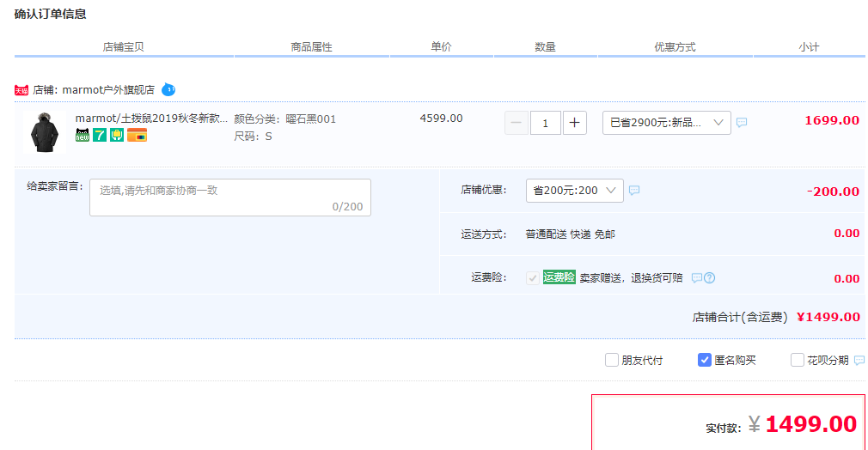Click the 商品属性 column header

click(x=311, y=47)
